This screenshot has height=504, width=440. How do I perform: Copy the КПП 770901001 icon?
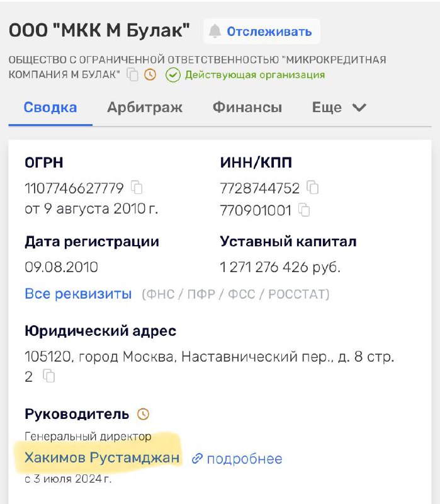pos(304,210)
